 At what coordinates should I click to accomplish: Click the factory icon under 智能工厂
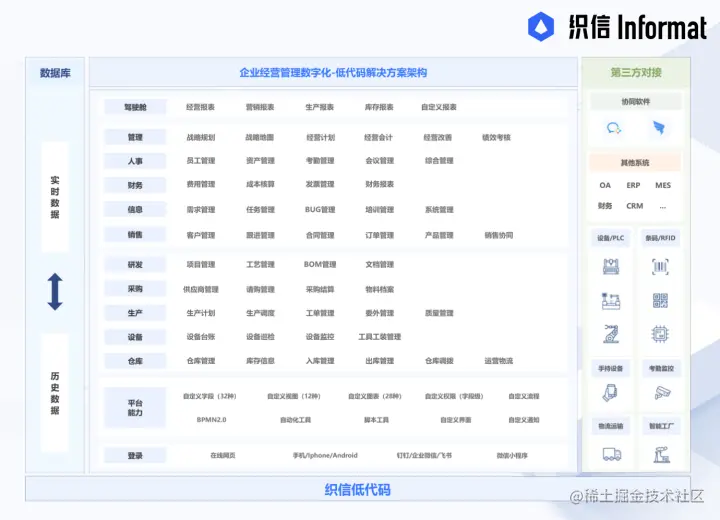tap(661, 454)
